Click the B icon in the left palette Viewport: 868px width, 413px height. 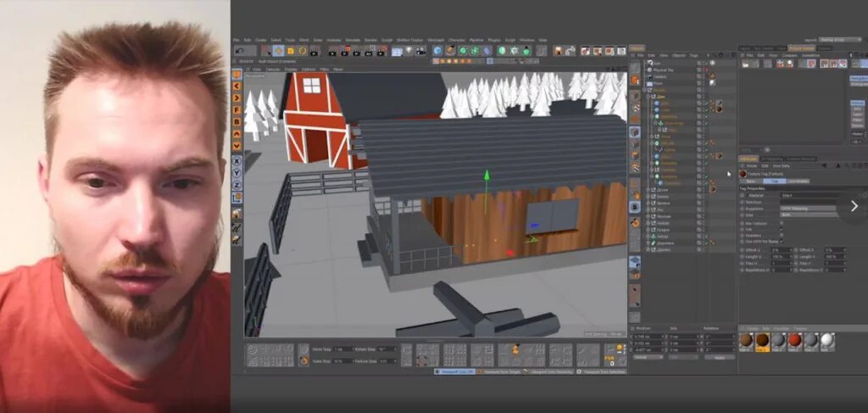[237, 122]
